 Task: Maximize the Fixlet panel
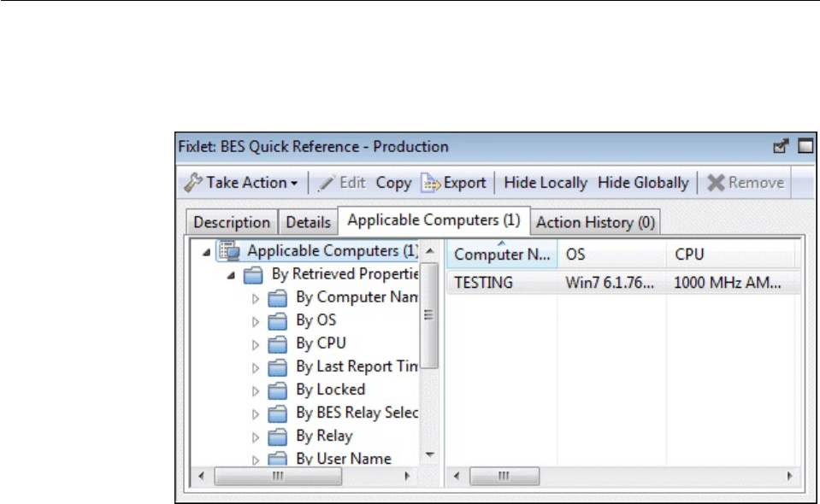(x=805, y=146)
